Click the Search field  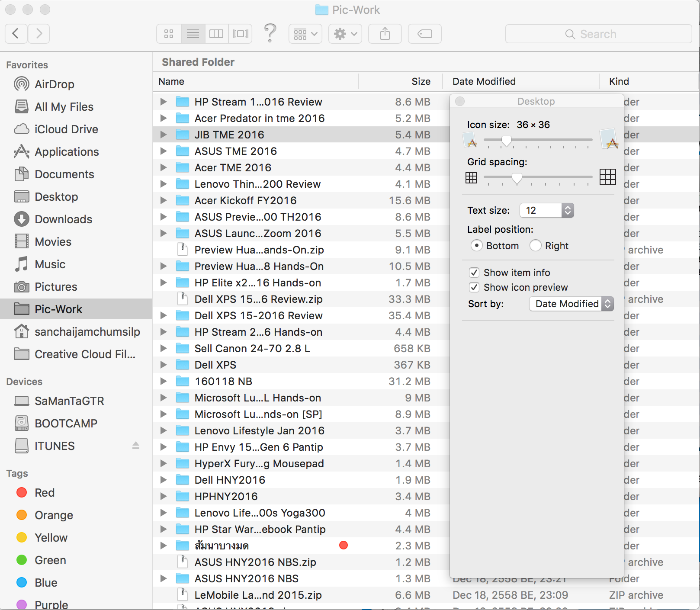tap(599, 34)
